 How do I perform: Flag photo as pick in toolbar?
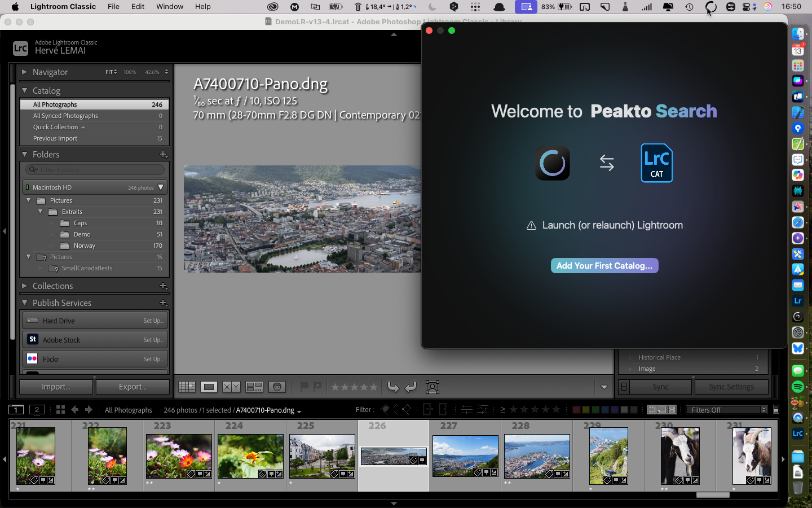pyautogui.click(x=304, y=387)
